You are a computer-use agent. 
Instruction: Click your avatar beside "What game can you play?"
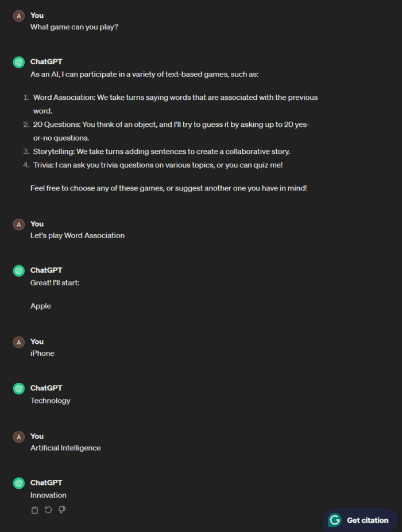[x=19, y=15]
